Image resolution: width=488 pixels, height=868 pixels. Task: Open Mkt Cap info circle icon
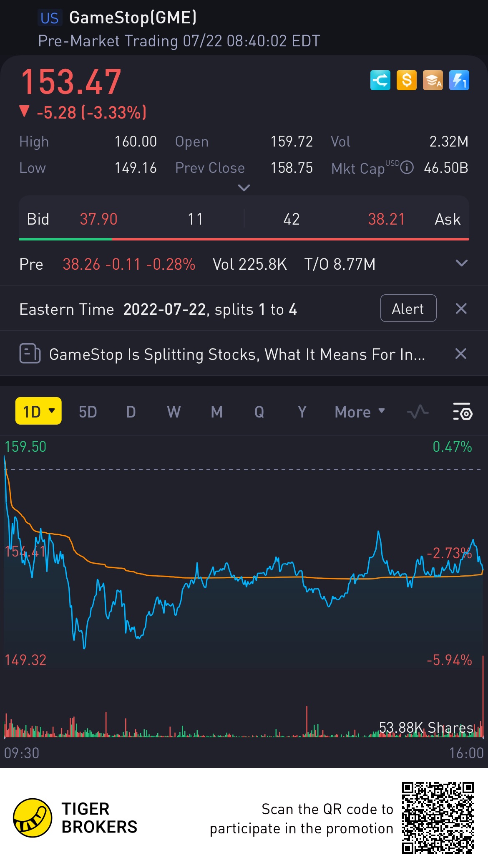pyautogui.click(x=407, y=168)
